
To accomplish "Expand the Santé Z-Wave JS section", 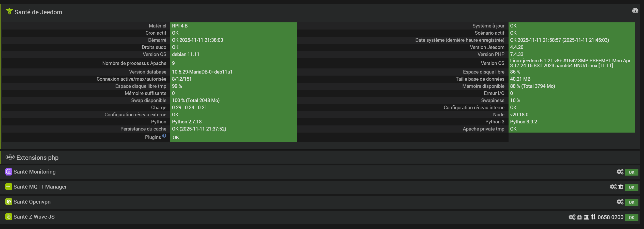I will [x=34, y=217].
